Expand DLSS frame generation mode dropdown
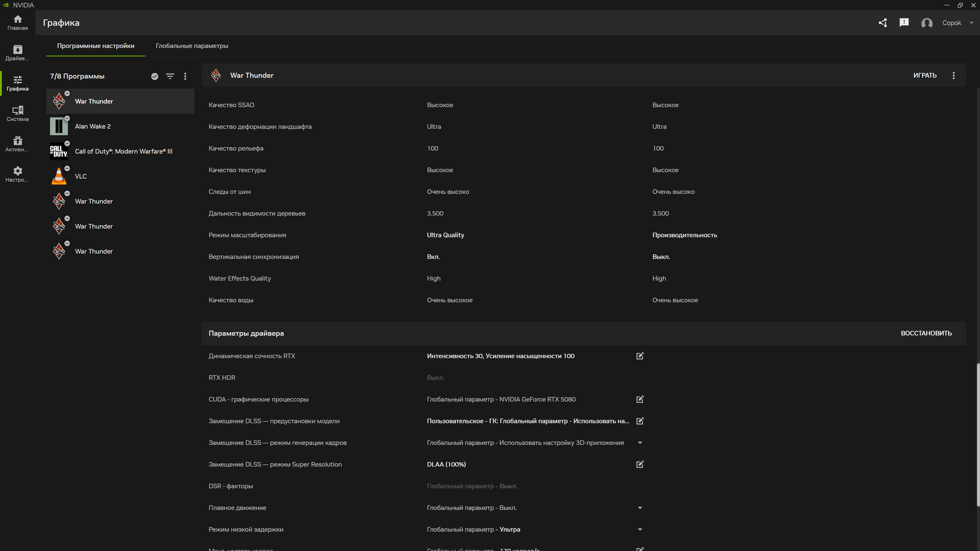980x551 pixels. [x=640, y=443]
